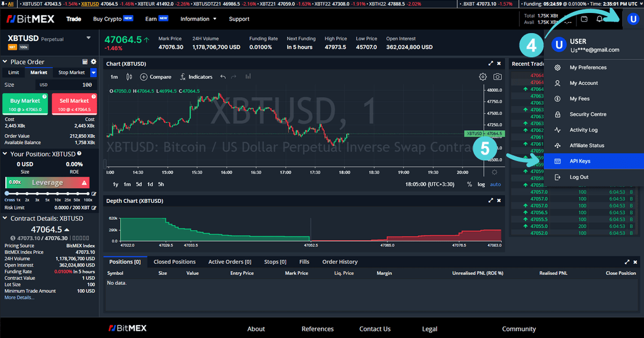This screenshot has width=644, height=338.
Task: Open notifications bell icon
Action: tap(599, 19)
